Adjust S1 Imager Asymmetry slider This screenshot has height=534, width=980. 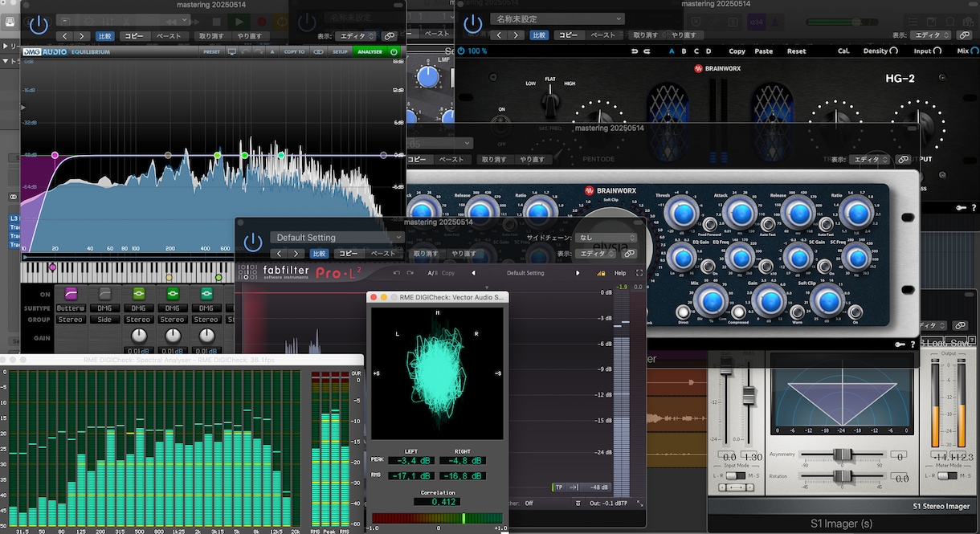click(x=841, y=456)
